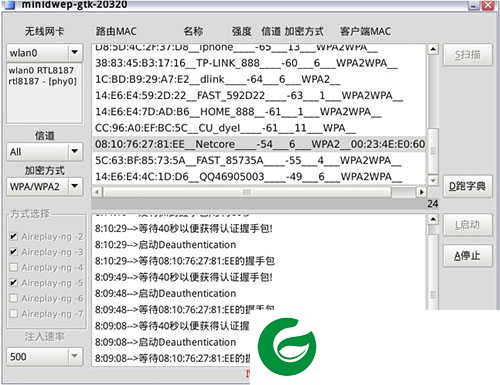Toggle the Aireplay-ng -4 checkbox
The image size is (500, 385).
(13, 267)
